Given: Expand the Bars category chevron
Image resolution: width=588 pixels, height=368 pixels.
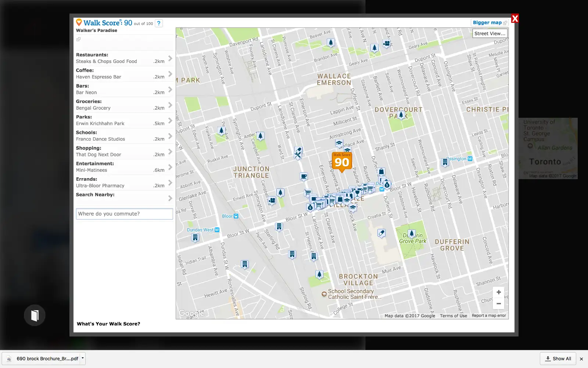Looking at the screenshot, I should pyautogui.click(x=170, y=89).
